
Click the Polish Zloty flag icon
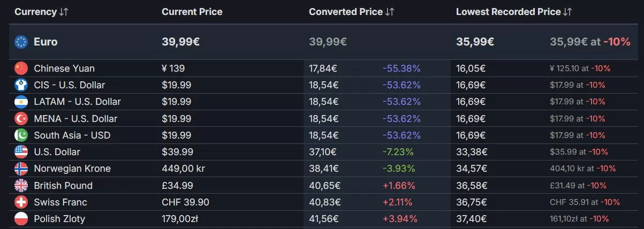[21, 219]
